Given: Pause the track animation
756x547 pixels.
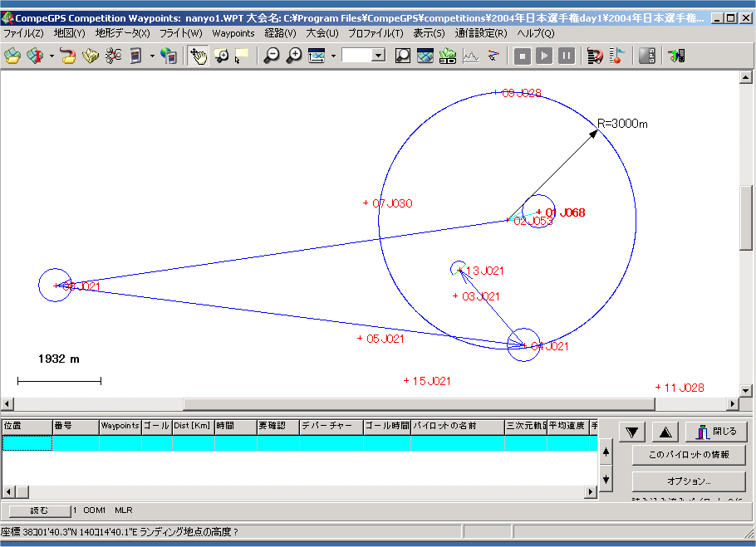Looking at the screenshot, I should pyautogui.click(x=567, y=56).
